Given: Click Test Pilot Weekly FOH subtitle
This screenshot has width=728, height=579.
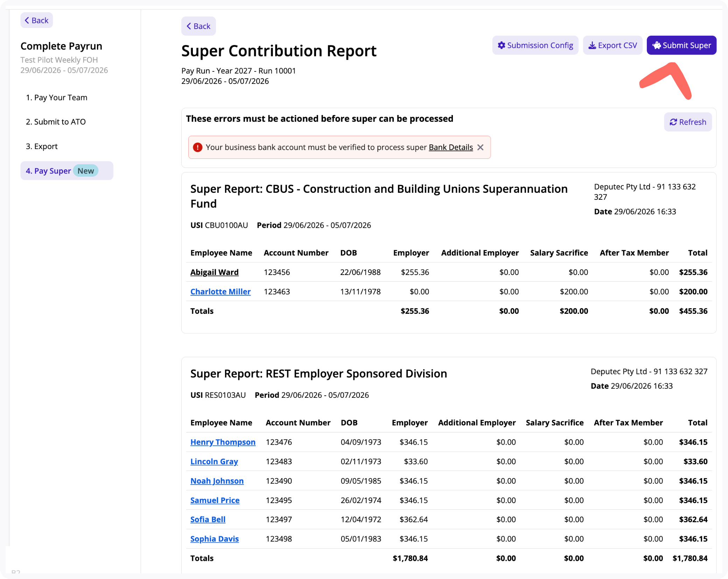Looking at the screenshot, I should [x=59, y=60].
